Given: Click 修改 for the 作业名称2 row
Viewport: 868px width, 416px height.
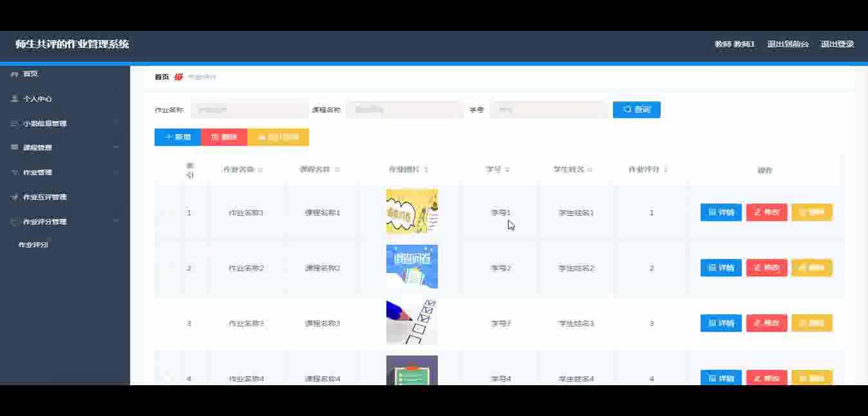Looking at the screenshot, I should tap(767, 268).
